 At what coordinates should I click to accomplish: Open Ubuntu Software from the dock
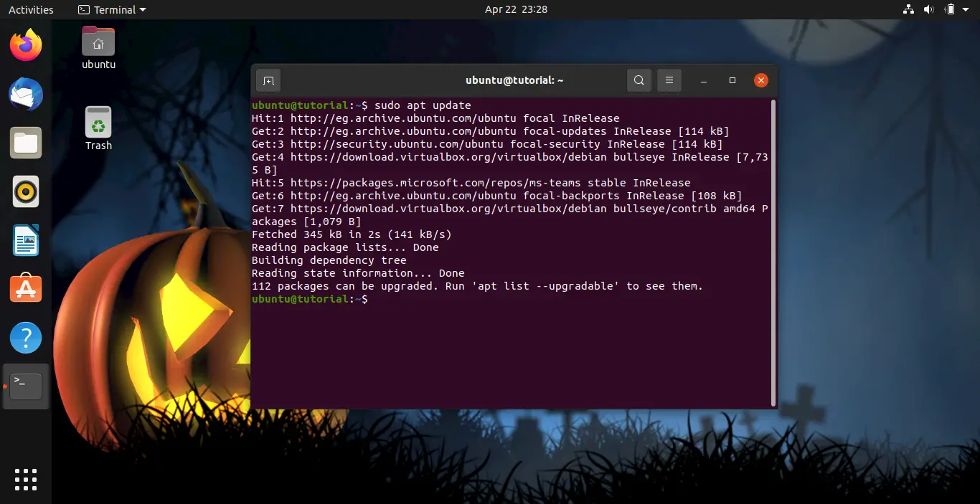[x=26, y=289]
